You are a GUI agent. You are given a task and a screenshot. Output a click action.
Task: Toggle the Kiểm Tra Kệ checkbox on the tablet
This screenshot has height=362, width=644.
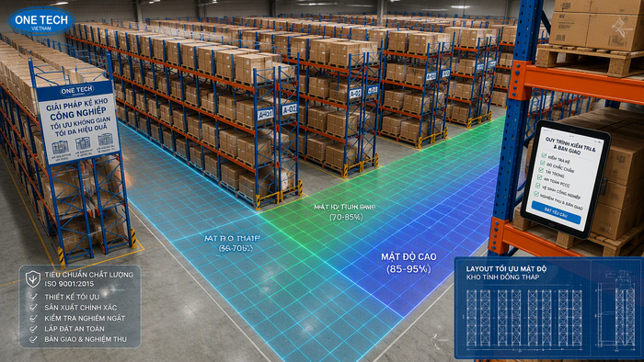pyautogui.click(x=544, y=156)
